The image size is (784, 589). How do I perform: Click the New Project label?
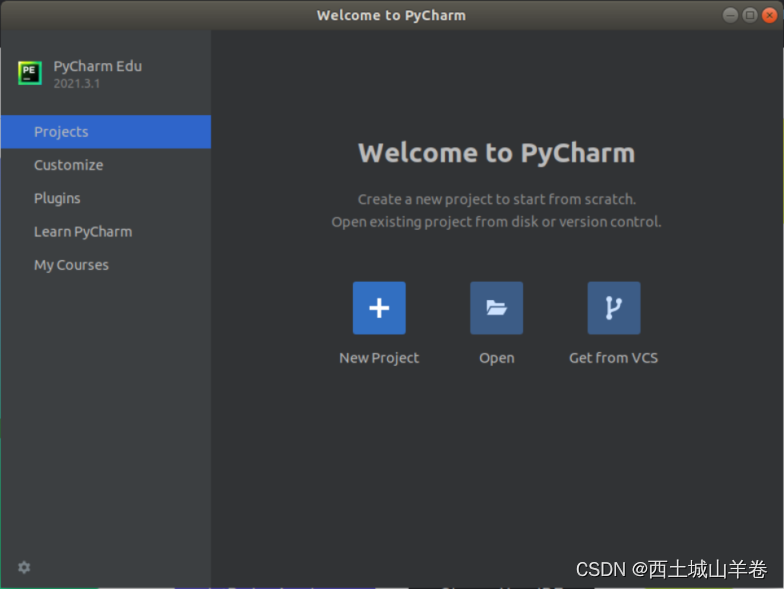[x=379, y=358]
